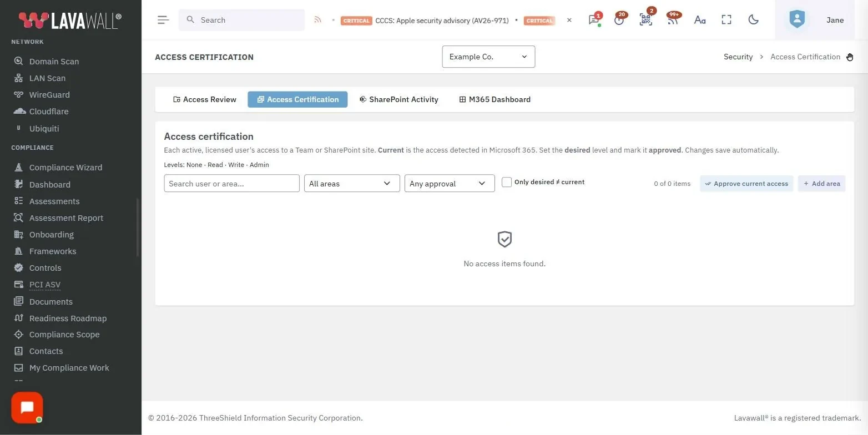
Task: Open the SharePoint Activity tab
Action: point(398,99)
